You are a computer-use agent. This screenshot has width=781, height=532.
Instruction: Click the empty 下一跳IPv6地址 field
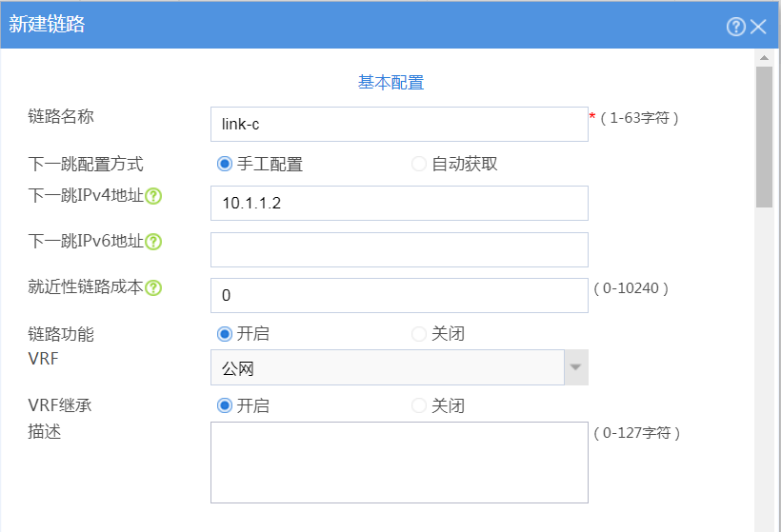(399, 250)
